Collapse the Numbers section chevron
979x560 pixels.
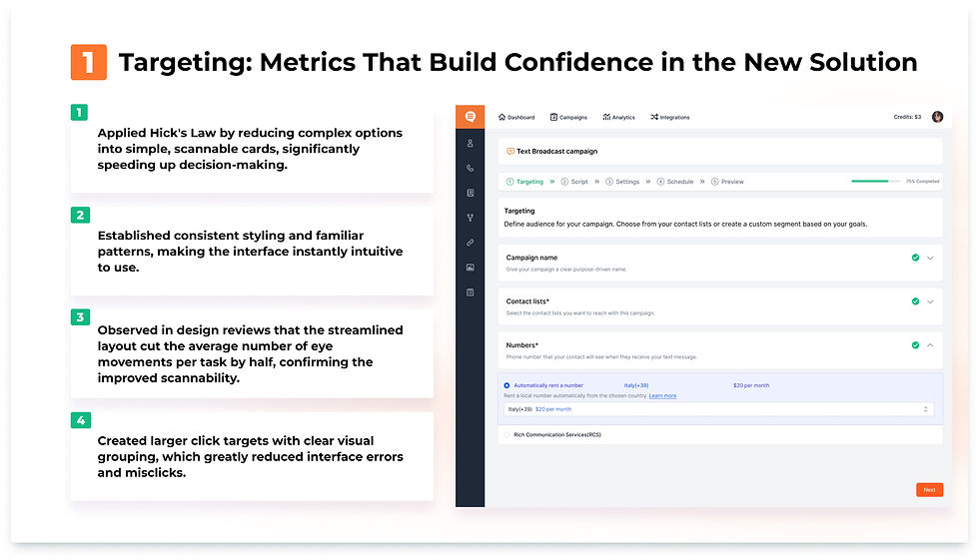pos(930,344)
